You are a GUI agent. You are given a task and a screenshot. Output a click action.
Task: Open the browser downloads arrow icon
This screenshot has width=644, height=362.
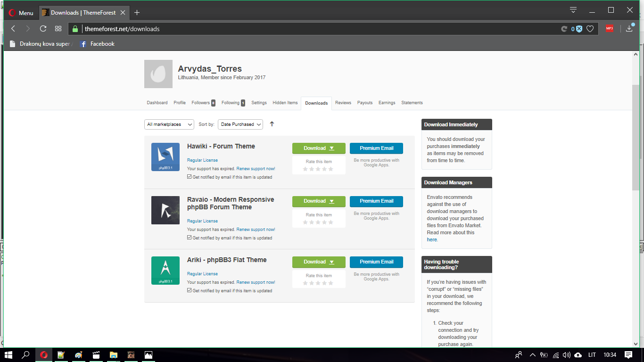[x=629, y=29]
